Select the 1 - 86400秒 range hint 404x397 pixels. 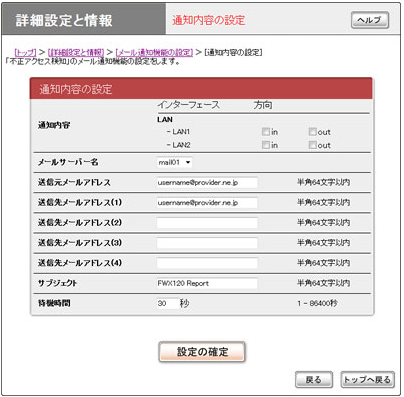click(317, 303)
